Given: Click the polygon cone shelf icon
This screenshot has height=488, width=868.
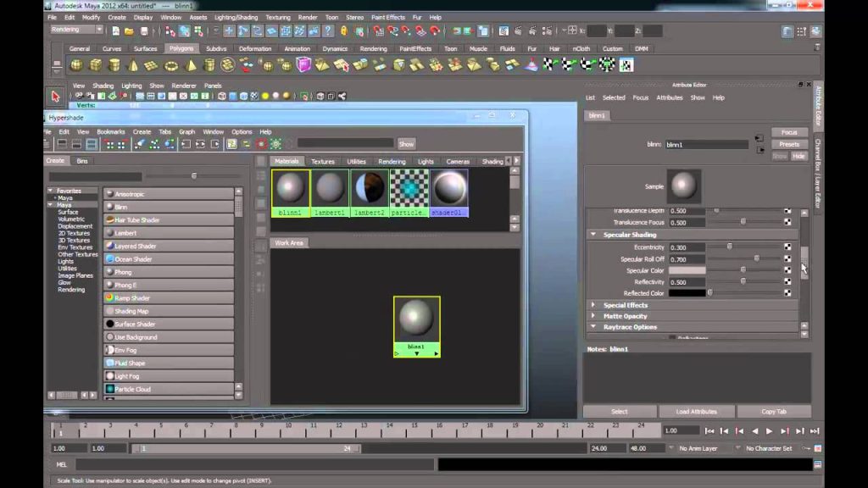Looking at the screenshot, I should coord(133,65).
